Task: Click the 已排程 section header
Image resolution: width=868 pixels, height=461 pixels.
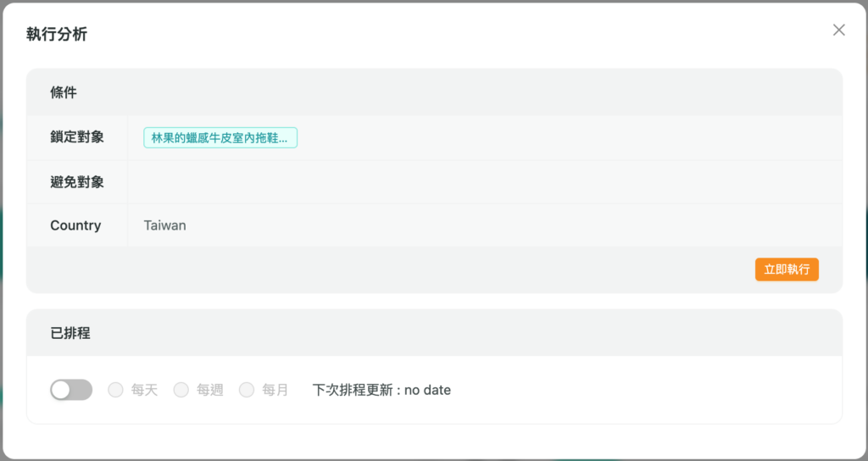Action: coord(70,333)
